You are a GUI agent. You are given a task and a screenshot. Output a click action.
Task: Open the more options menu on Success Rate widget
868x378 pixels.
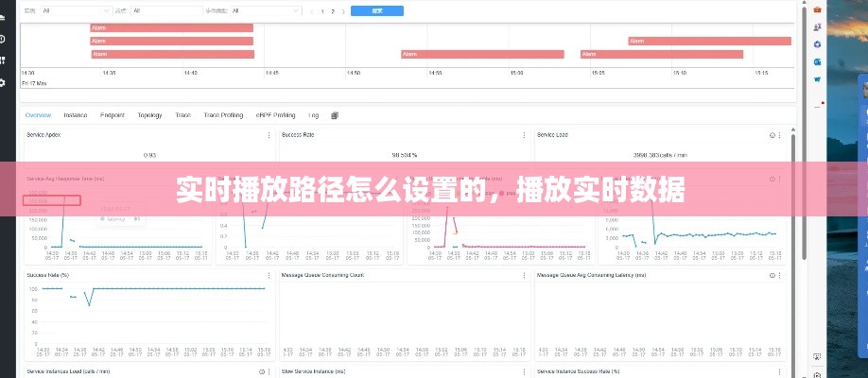[x=525, y=135]
